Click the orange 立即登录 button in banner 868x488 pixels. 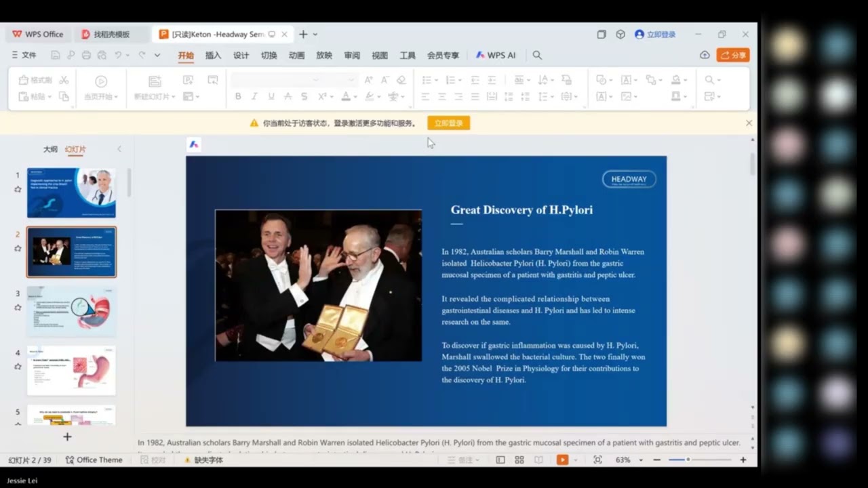point(448,123)
